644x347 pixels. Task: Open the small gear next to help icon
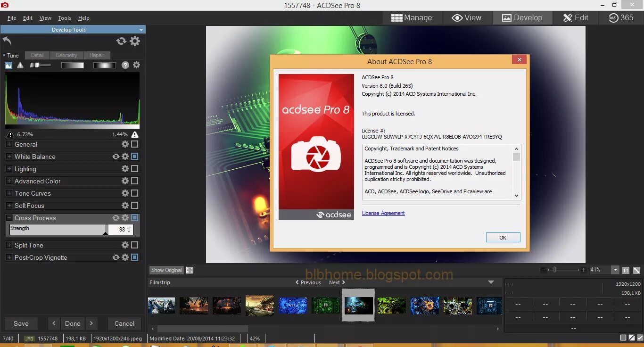click(136, 65)
